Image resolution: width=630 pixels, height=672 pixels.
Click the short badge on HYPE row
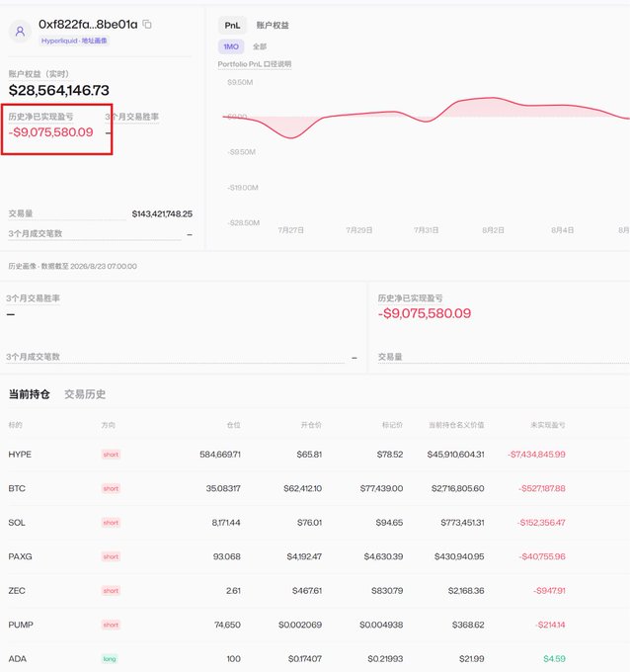[111, 455]
